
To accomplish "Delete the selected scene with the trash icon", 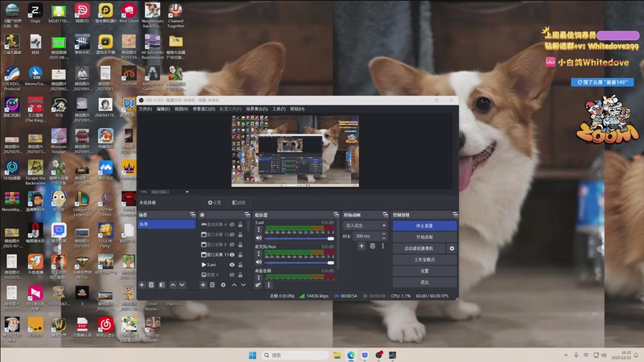I will point(151,285).
